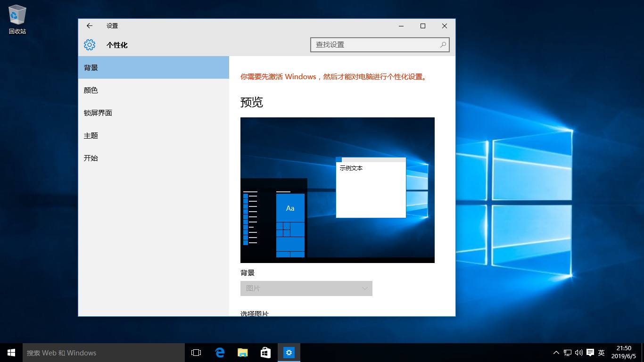
Task: Click the back arrow in Settings
Action: click(89, 26)
